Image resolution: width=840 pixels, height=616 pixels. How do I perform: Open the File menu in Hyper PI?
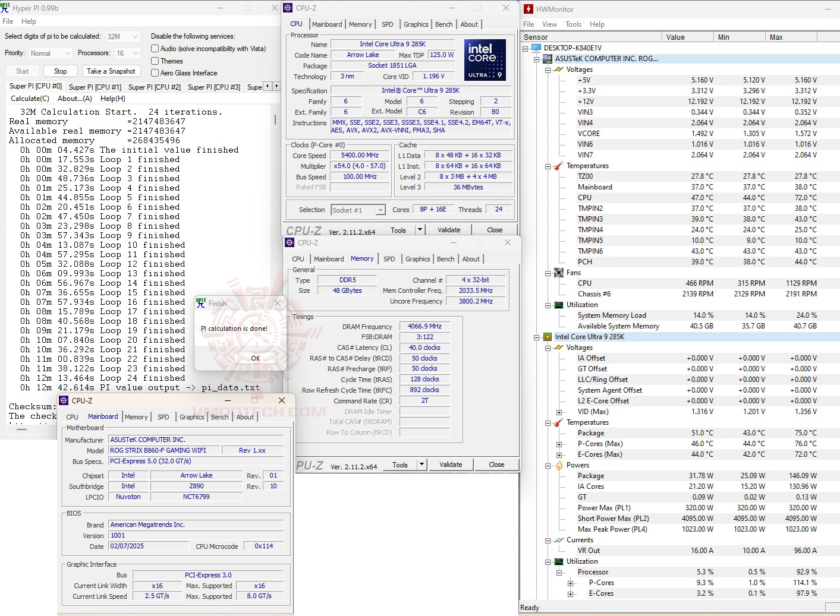click(8, 21)
